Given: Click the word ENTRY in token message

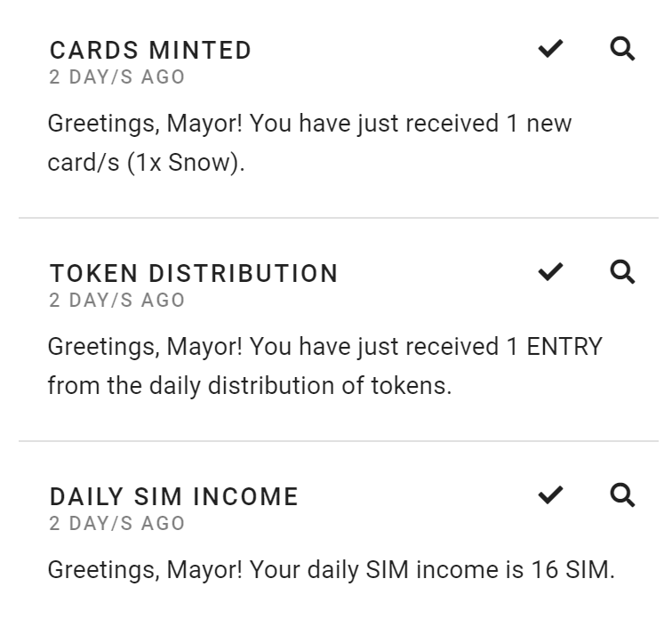Looking at the screenshot, I should click(x=564, y=347).
